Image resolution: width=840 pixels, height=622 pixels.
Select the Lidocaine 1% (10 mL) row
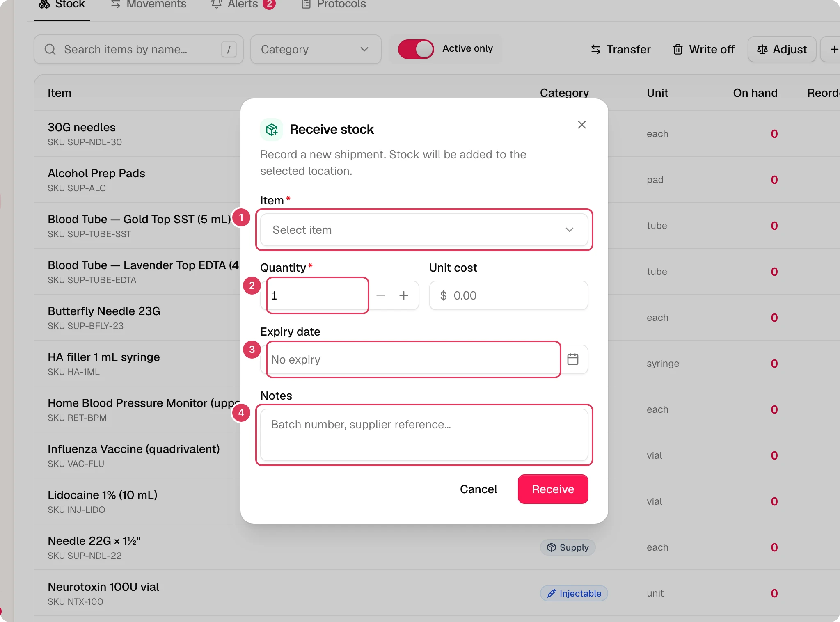click(x=137, y=501)
